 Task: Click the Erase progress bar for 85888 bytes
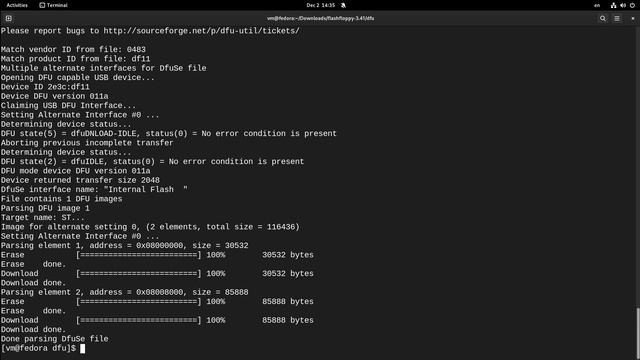tap(138, 302)
